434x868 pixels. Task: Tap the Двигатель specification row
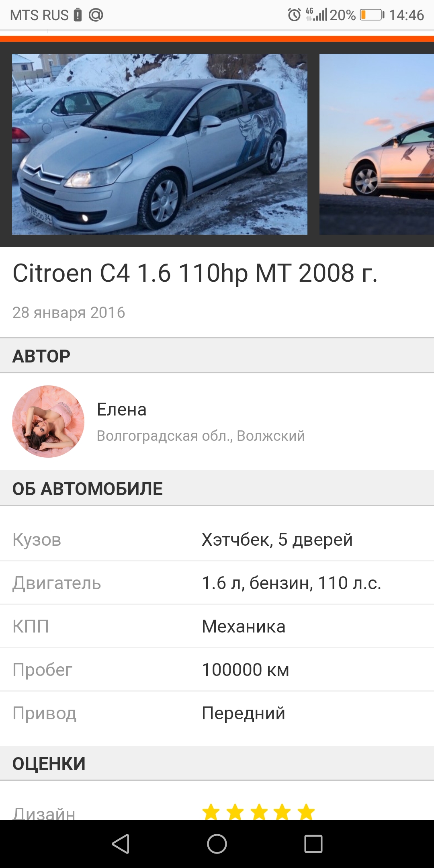[x=217, y=583]
